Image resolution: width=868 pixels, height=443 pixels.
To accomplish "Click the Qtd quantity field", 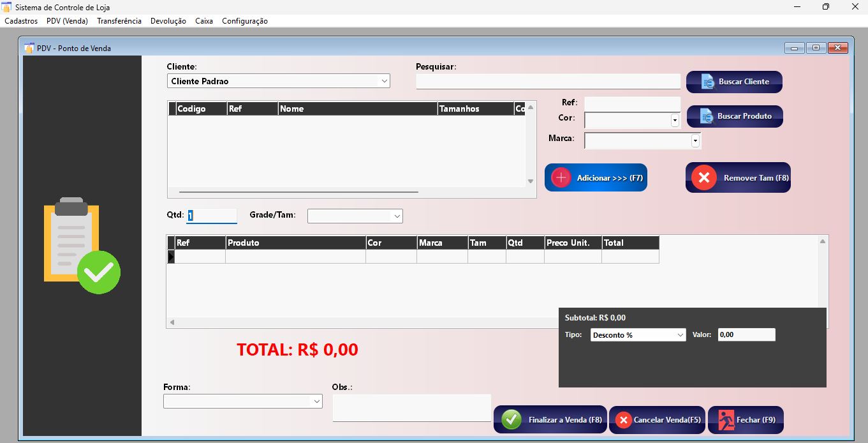I will [x=211, y=216].
